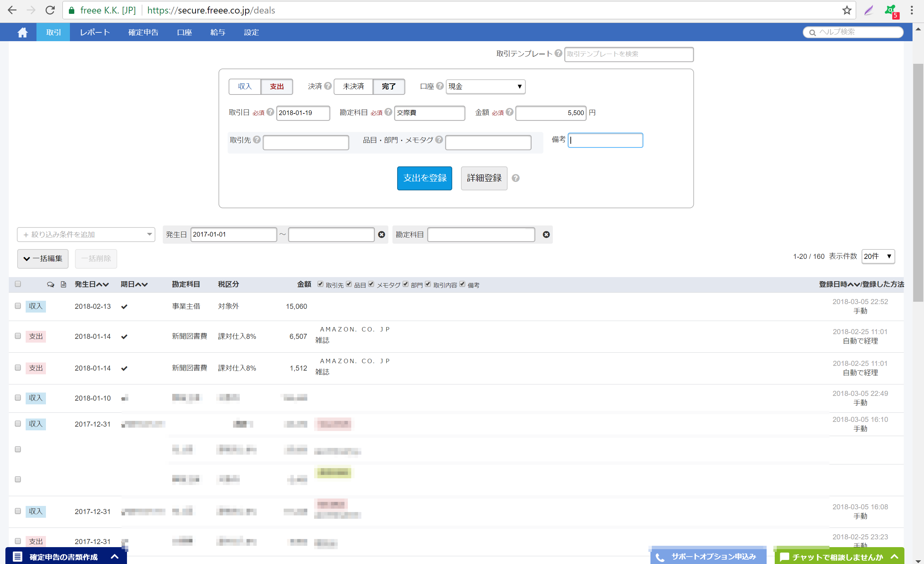The image size is (924, 564).
Task: Click the 一括削除 button
Action: [x=96, y=259]
